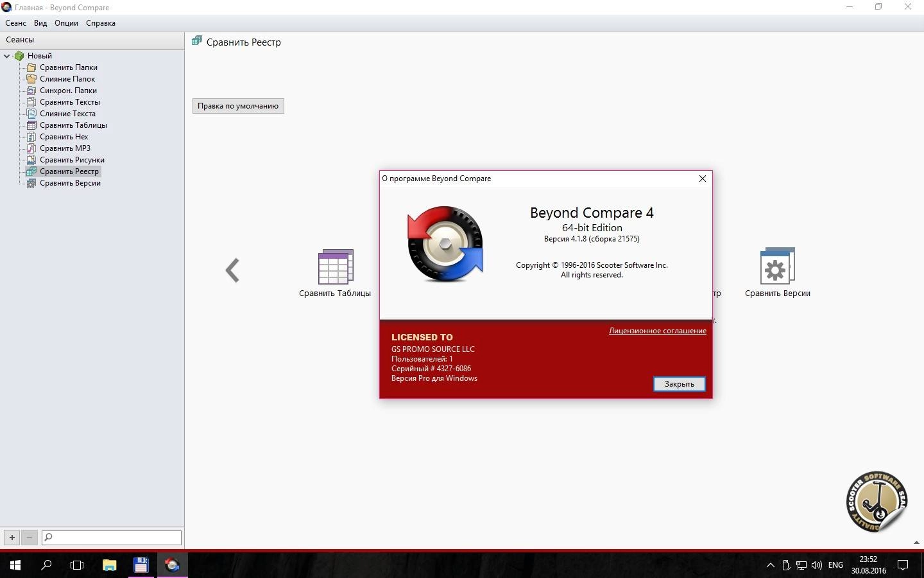Click the ENG language indicator
Screen dimensions: 924x578
coord(835,565)
